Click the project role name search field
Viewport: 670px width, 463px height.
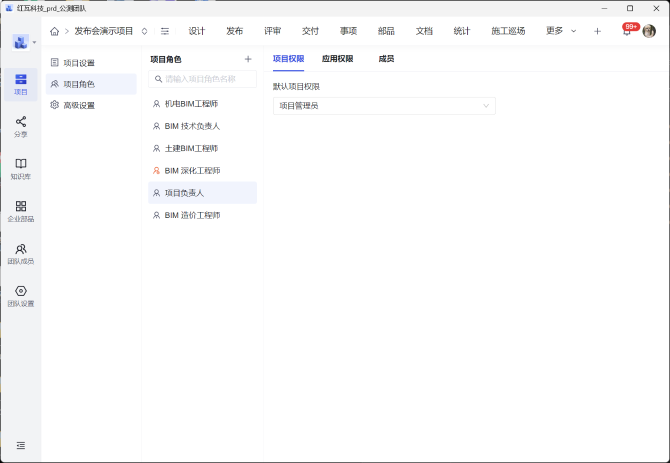tap(203, 79)
